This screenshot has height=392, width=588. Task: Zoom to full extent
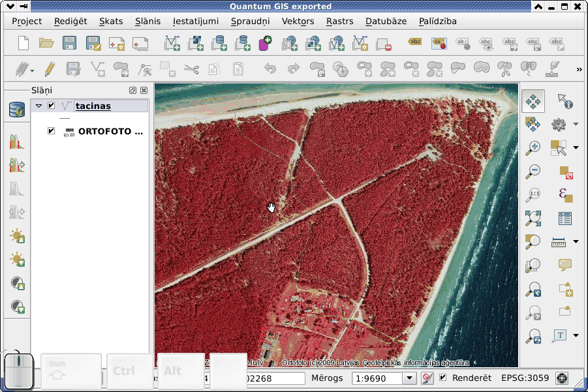click(x=533, y=219)
